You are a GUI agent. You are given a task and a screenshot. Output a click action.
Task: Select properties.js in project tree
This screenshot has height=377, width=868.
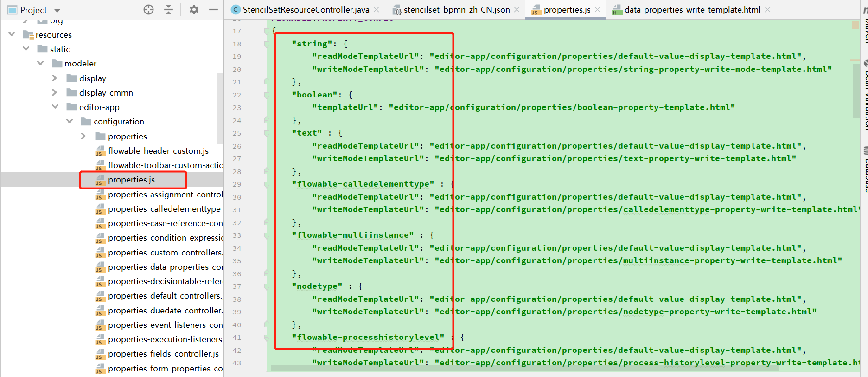(x=131, y=179)
